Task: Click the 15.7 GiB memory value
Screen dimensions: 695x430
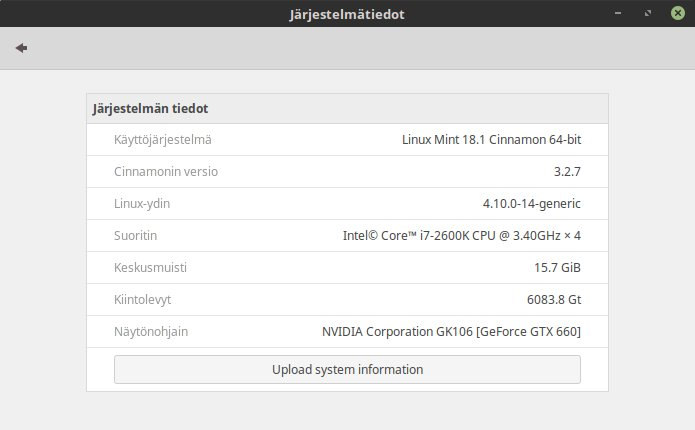Action: [x=557, y=268]
